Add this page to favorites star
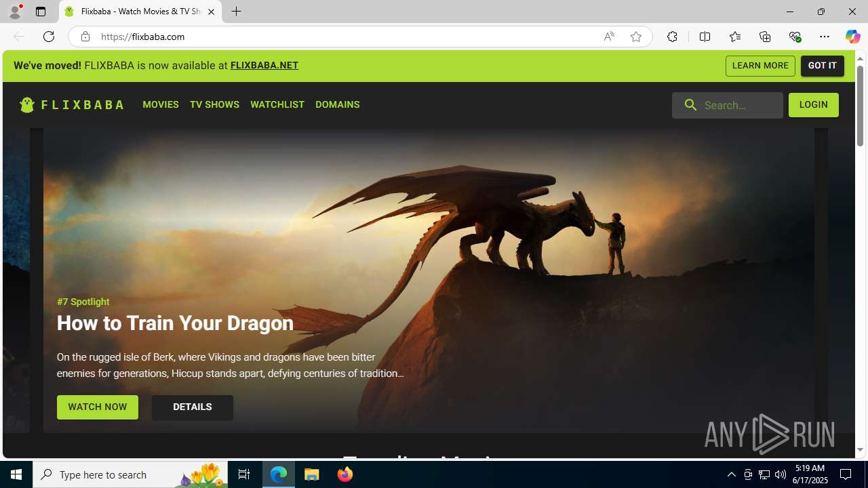The height and width of the screenshot is (488, 868). pos(636,37)
